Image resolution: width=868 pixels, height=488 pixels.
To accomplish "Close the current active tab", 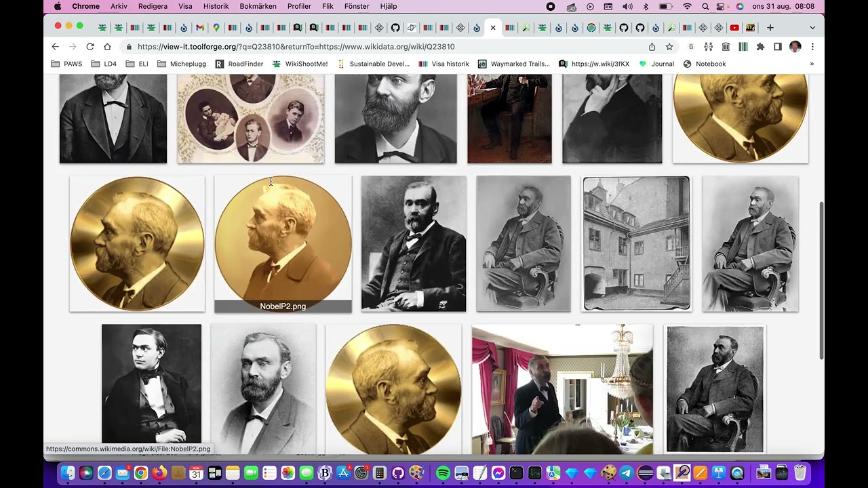I will tap(493, 28).
